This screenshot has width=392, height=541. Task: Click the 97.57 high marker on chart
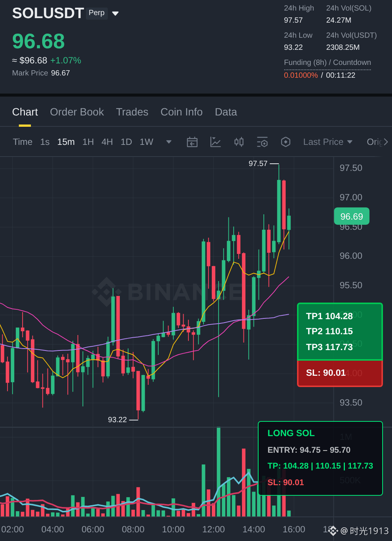258,163
